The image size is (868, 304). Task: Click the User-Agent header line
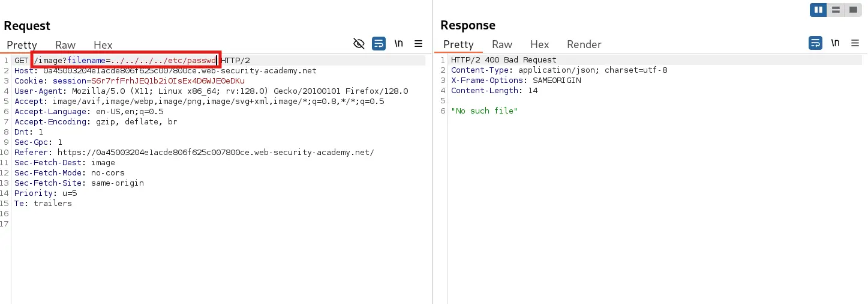click(211, 91)
